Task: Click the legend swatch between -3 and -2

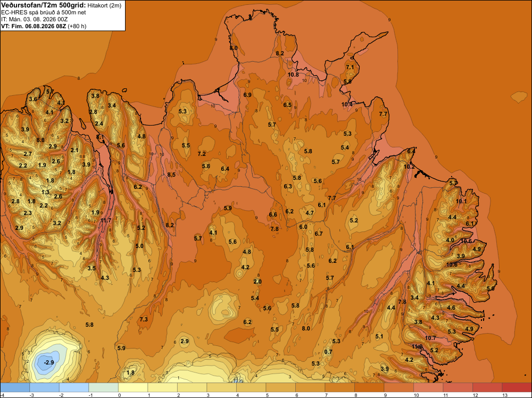Action: pyautogui.click(x=45, y=387)
